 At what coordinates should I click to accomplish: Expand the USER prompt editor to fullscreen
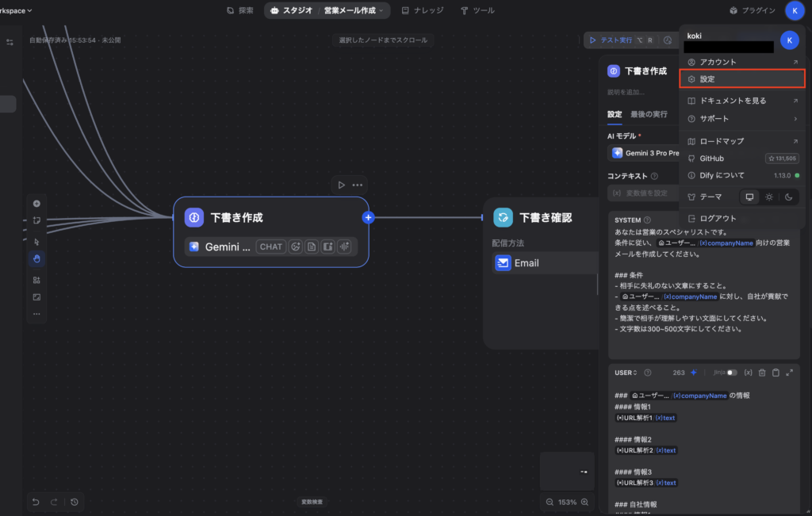pos(789,373)
